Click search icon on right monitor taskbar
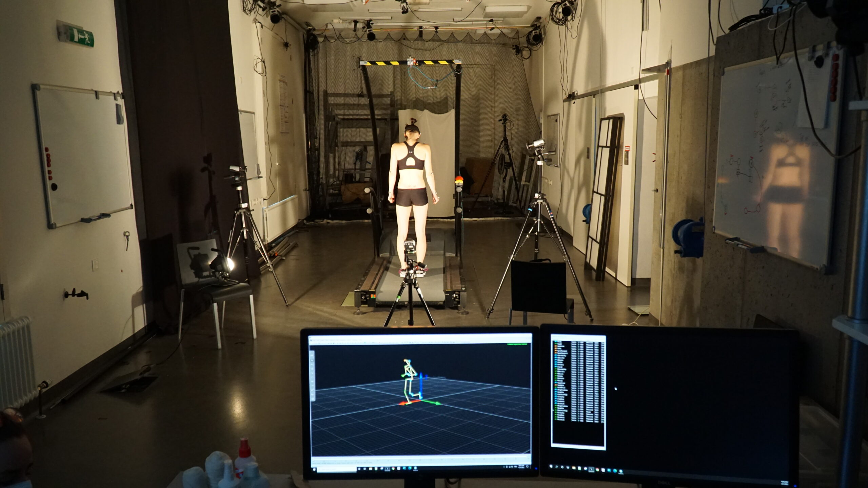The height and width of the screenshot is (488, 868). [556, 467]
